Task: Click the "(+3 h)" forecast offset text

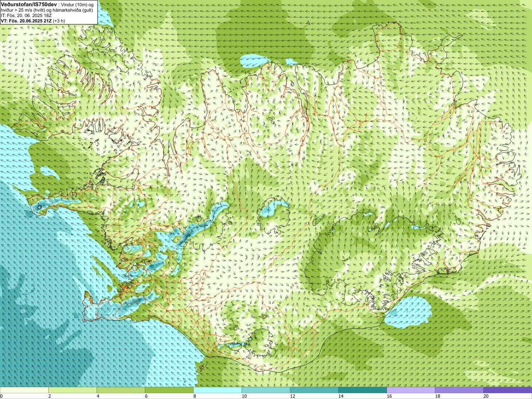Action: coord(59,21)
